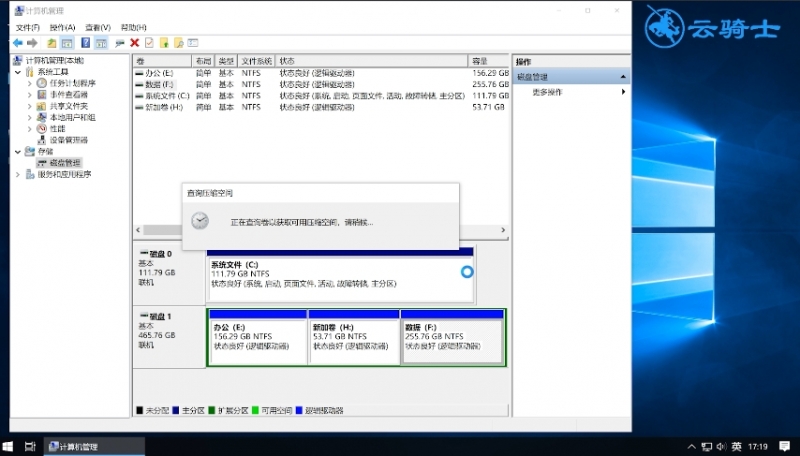800x456 pixels.
Task: Click the folder with magnifier toolbar icon
Action: [x=179, y=43]
